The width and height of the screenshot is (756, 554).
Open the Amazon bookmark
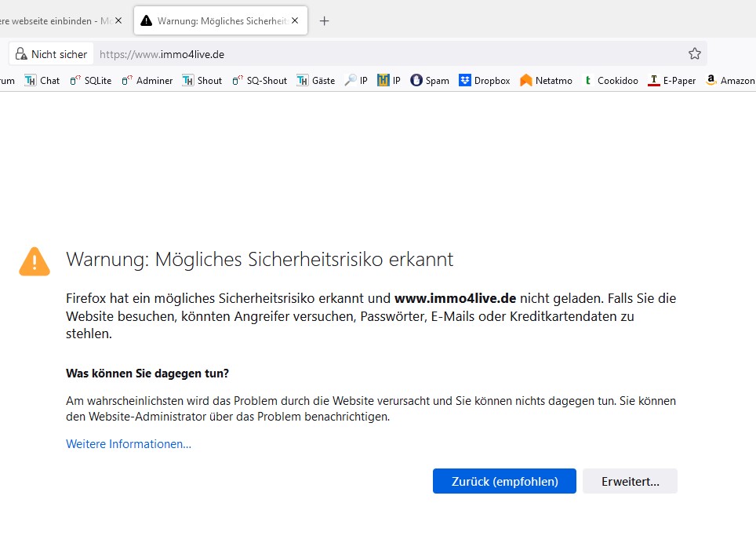coord(730,80)
